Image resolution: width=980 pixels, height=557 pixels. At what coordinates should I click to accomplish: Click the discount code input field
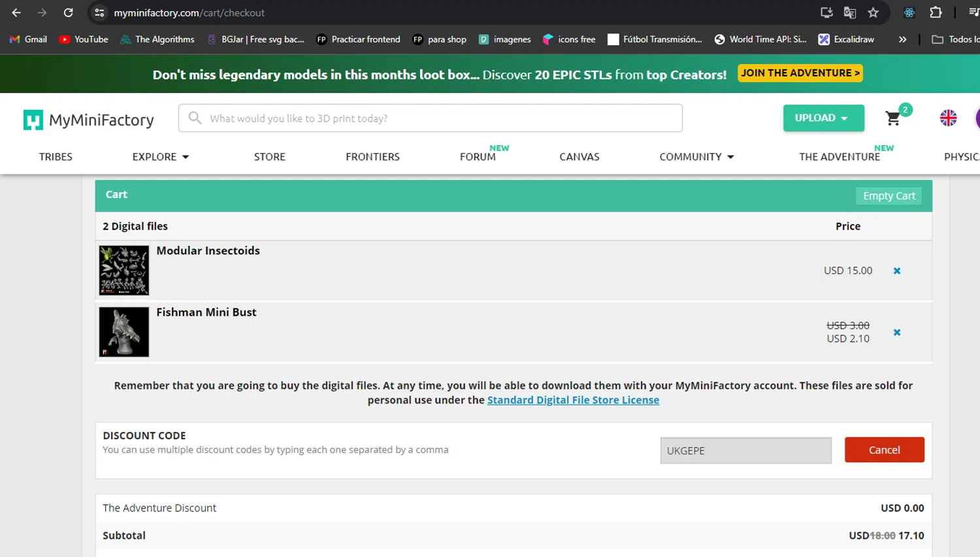pyautogui.click(x=746, y=450)
